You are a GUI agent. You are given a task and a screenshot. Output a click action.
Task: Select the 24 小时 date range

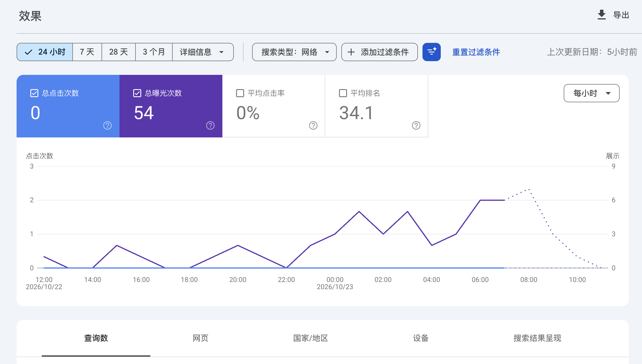pyautogui.click(x=45, y=52)
